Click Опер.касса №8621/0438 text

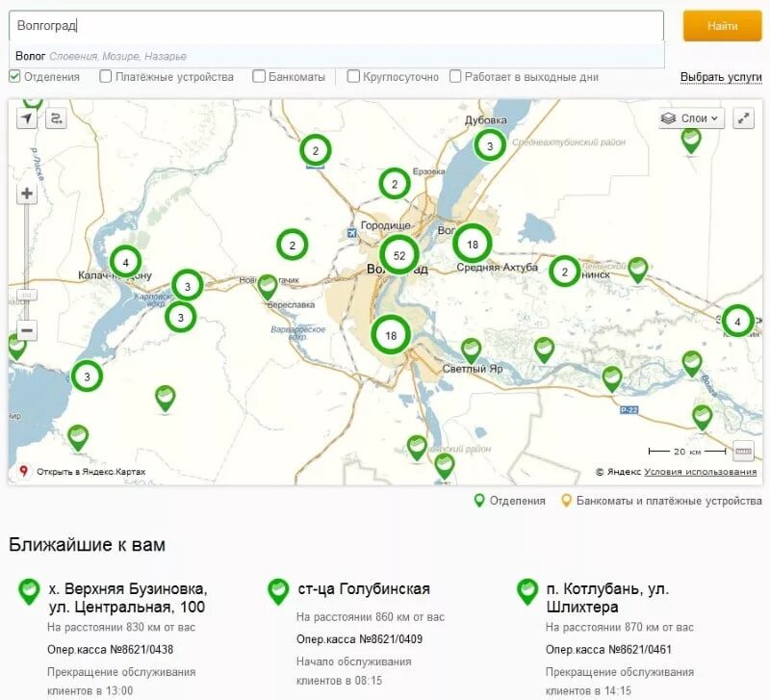[111, 649]
